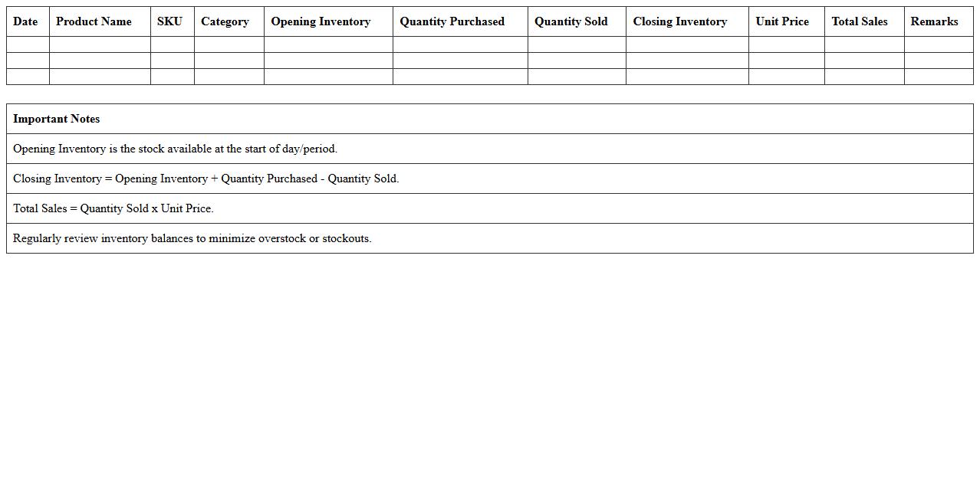Click the SKU header cell
980x498 pixels.
pos(169,21)
